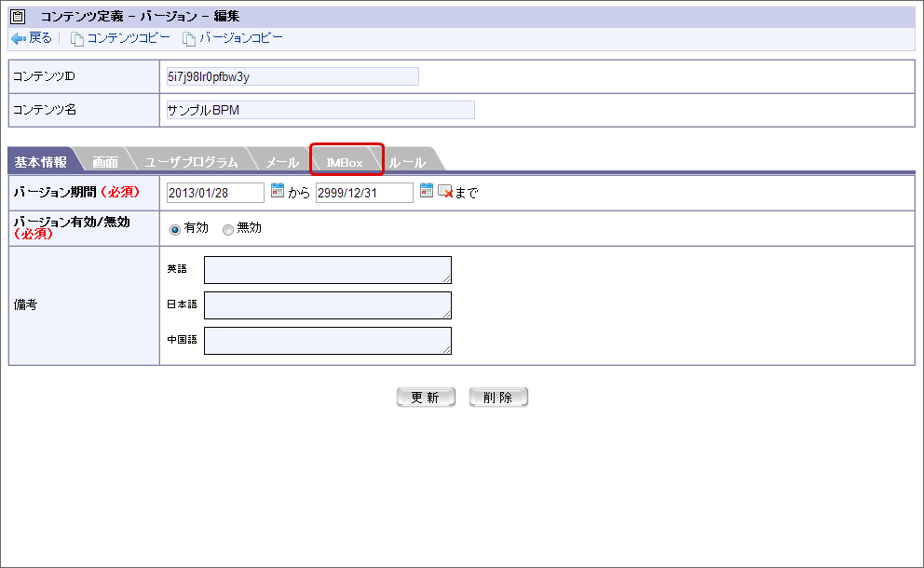Open the start date calendar picker

click(x=277, y=190)
